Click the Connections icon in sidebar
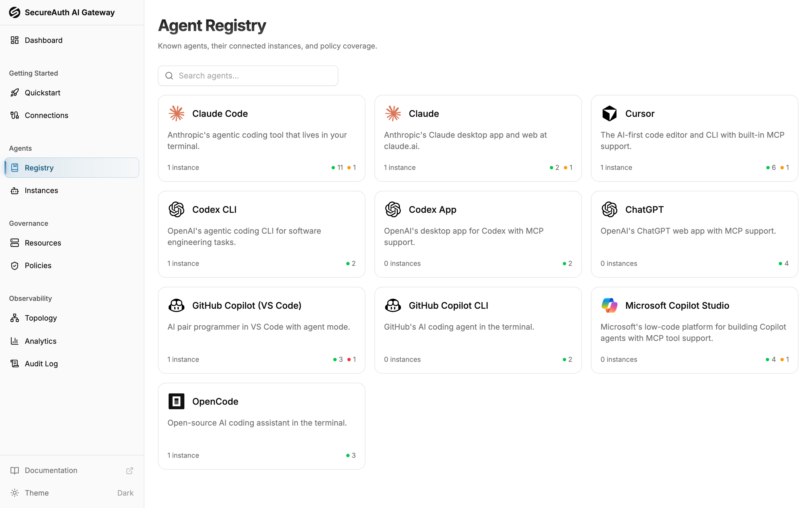 click(x=14, y=115)
